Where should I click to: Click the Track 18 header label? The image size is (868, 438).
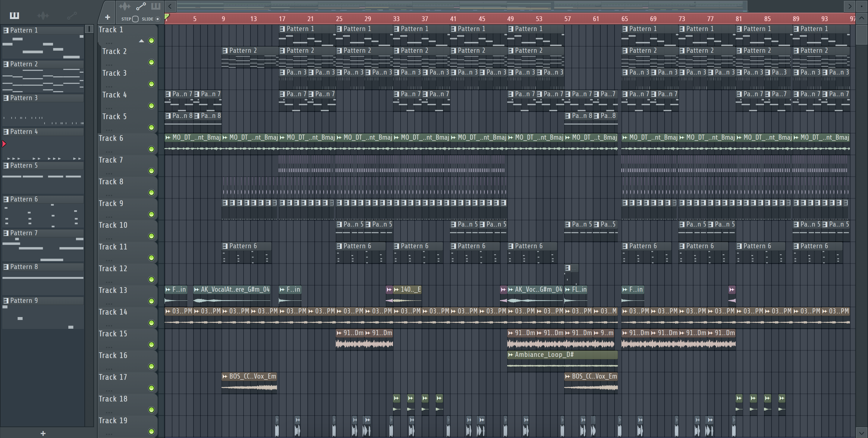click(113, 398)
